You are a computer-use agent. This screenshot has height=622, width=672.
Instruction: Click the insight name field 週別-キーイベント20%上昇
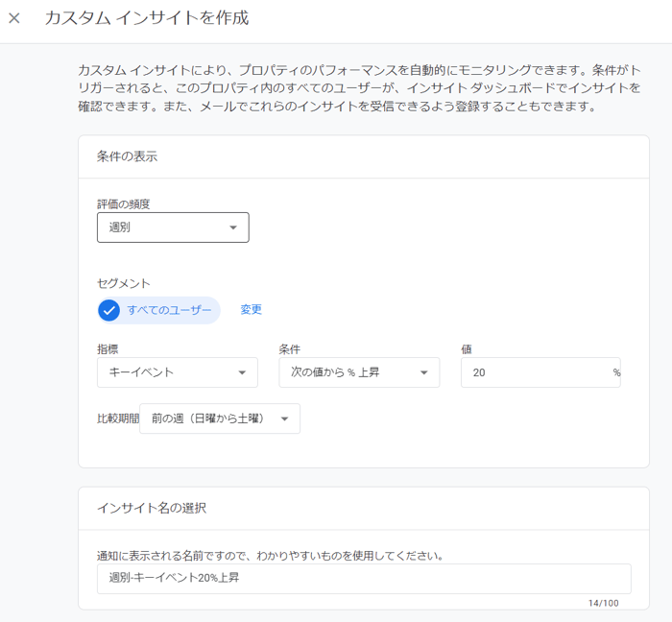point(364,578)
